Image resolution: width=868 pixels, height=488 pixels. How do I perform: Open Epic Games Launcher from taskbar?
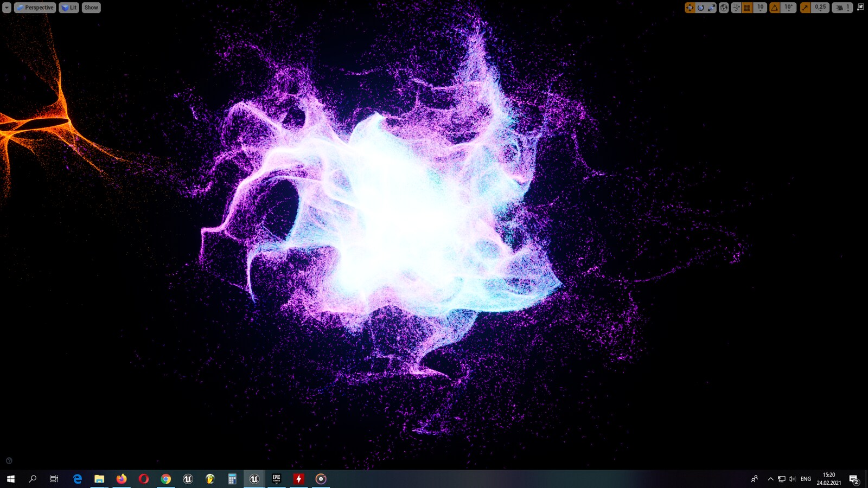pos(277,479)
